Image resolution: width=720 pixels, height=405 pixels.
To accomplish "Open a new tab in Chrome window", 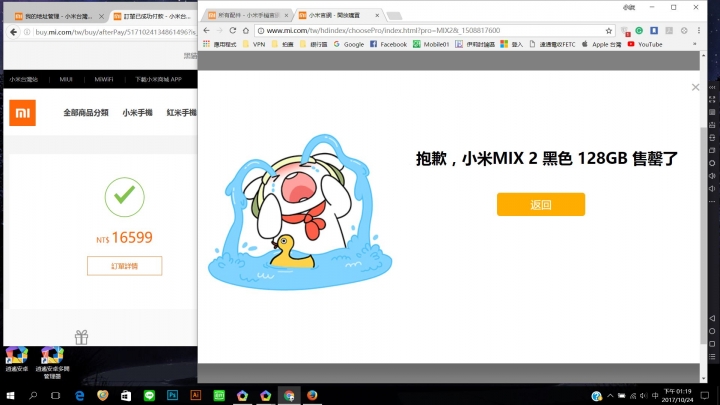I will point(394,16).
